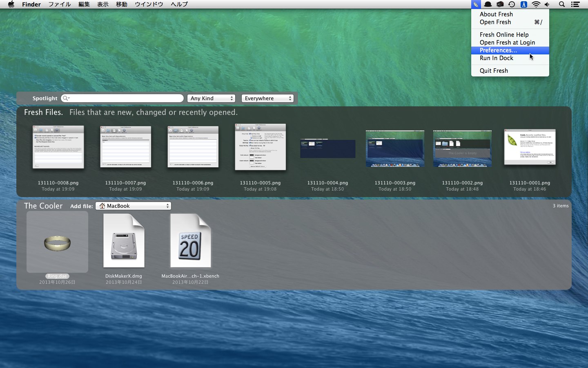Open the bowler hat menu bar icon
588x368 pixels.
pos(488,4)
